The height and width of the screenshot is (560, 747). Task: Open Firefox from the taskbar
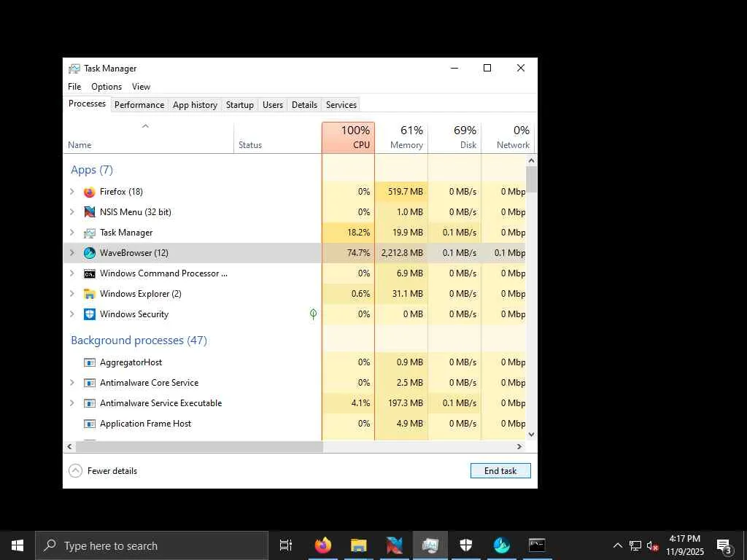coord(323,545)
